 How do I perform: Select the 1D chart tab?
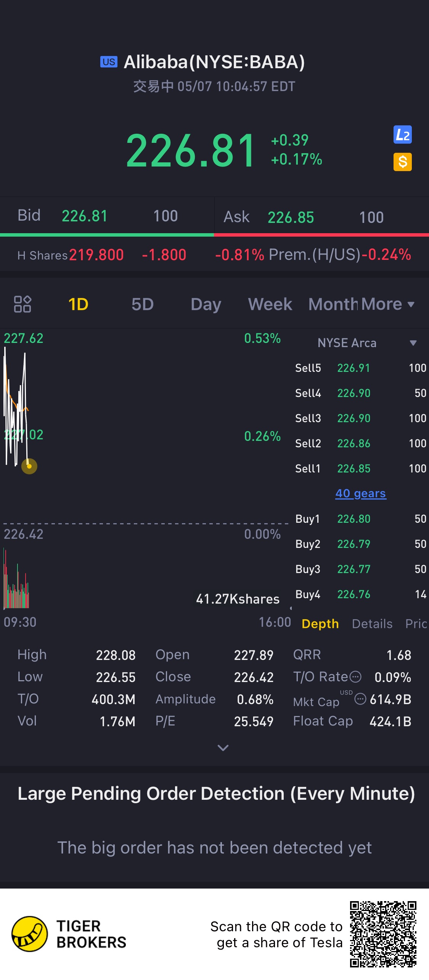78,304
